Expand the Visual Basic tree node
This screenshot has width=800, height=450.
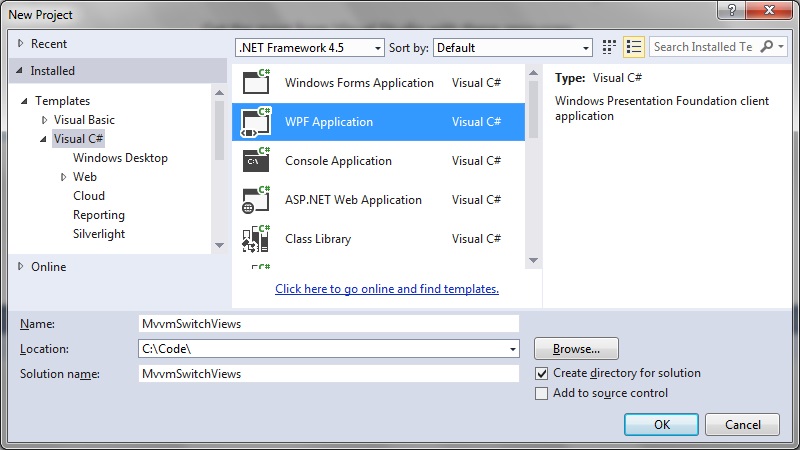pos(44,120)
